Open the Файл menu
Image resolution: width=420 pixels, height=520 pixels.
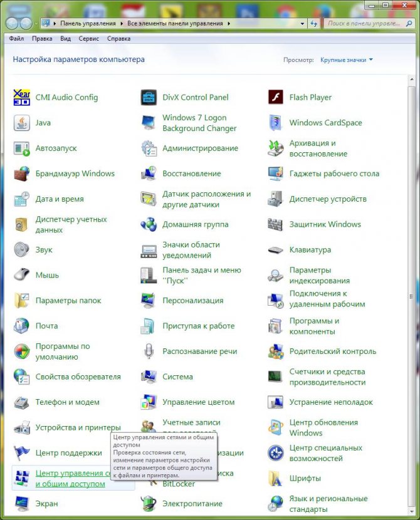point(16,38)
